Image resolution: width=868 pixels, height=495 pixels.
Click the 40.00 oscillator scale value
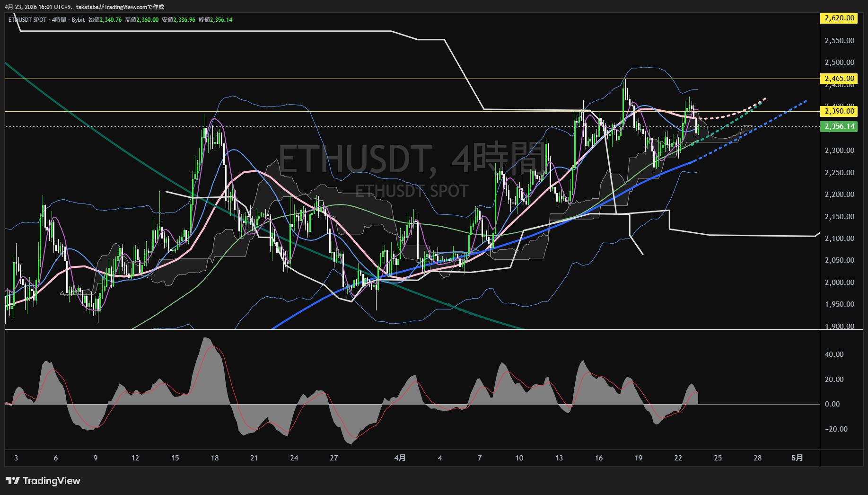(x=834, y=354)
